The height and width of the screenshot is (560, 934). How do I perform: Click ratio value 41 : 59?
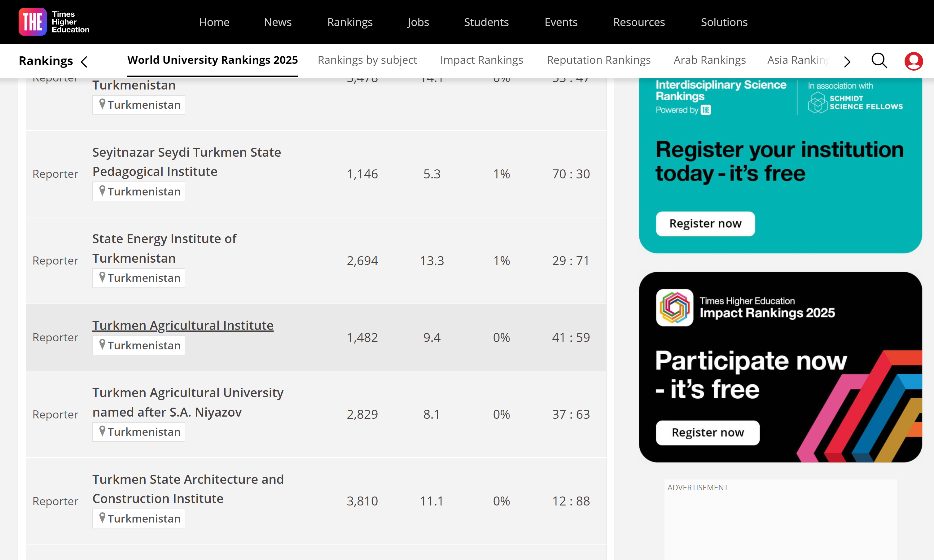[x=571, y=337]
